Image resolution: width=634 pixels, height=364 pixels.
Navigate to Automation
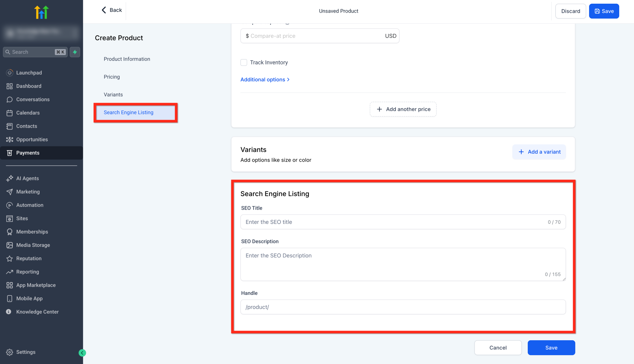[x=29, y=205]
